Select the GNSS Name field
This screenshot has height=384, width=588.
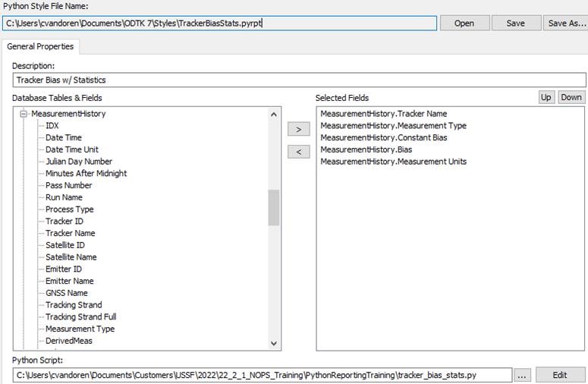(66, 293)
